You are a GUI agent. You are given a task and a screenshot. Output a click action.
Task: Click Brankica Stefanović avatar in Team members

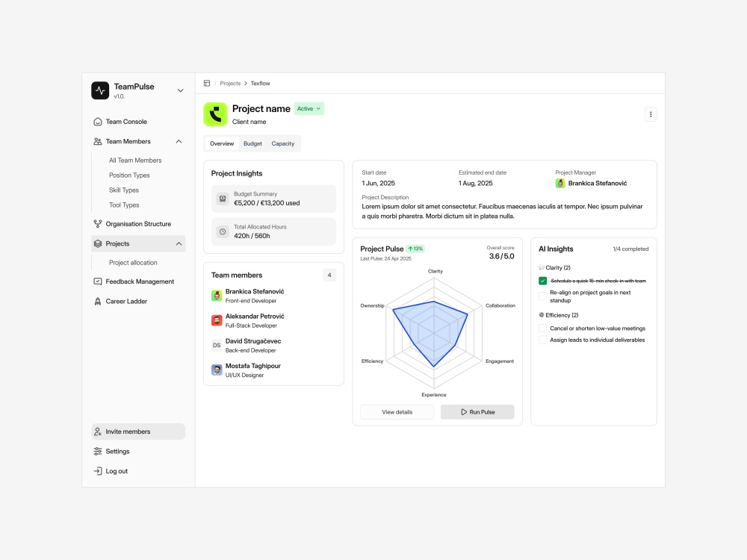[x=217, y=296]
